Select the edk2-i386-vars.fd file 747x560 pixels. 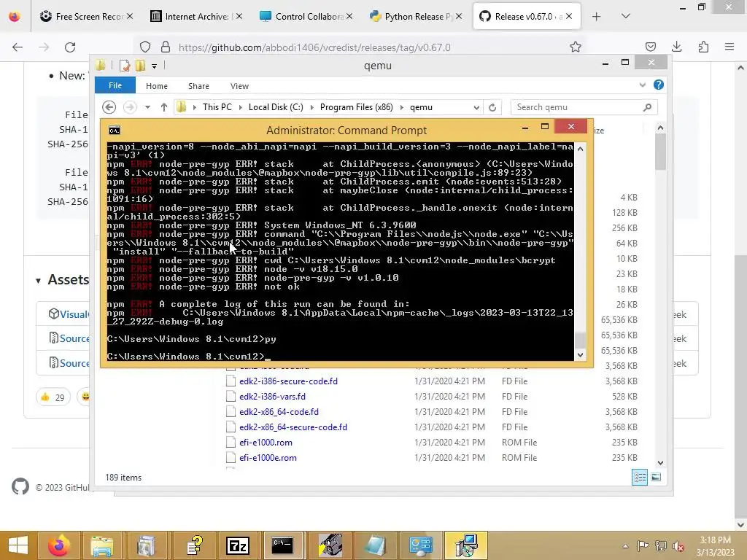(x=272, y=396)
